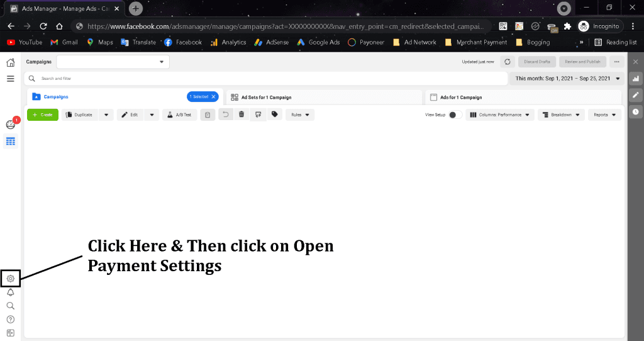This screenshot has width=644, height=341.
Task: Click the tag label icon
Action: click(275, 115)
